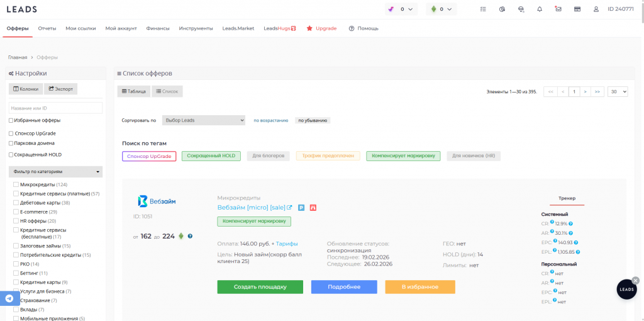Open the items per page dropdown
Image resolution: width=644 pixels, height=321 pixels.
[x=617, y=91]
